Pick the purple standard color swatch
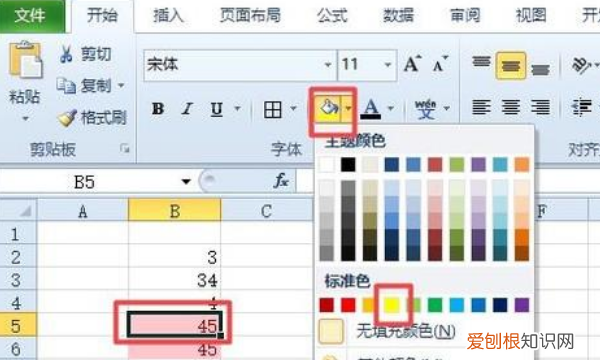The width and height of the screenshot is (600, 360). (522, 305)
